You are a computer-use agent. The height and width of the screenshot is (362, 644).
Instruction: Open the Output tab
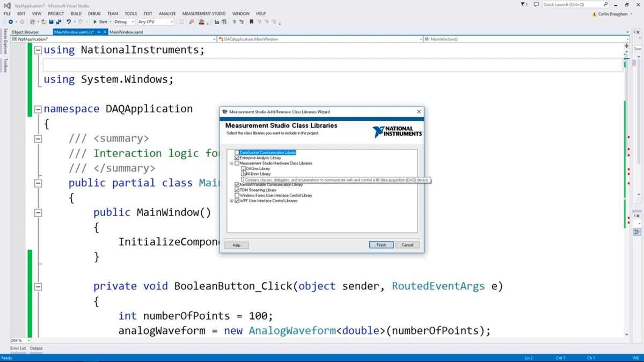click(36, 348)
